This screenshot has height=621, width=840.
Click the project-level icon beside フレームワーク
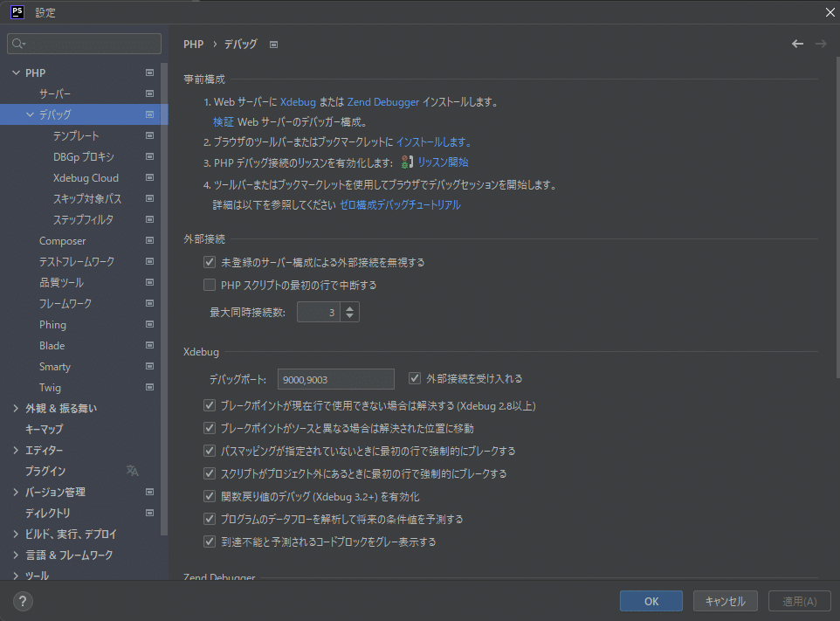click(x=150, y=303)
